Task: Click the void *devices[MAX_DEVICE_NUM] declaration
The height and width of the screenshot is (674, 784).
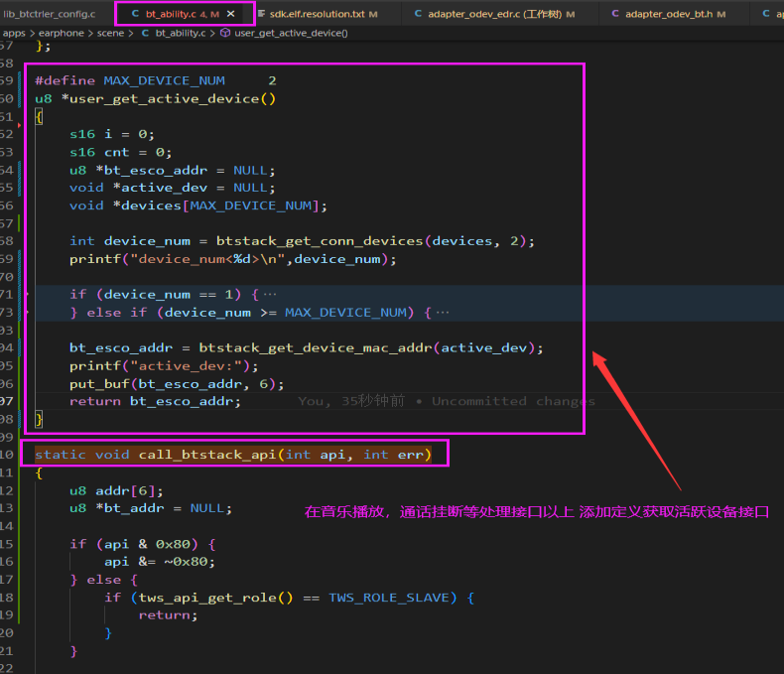Action: pos(198,205)
